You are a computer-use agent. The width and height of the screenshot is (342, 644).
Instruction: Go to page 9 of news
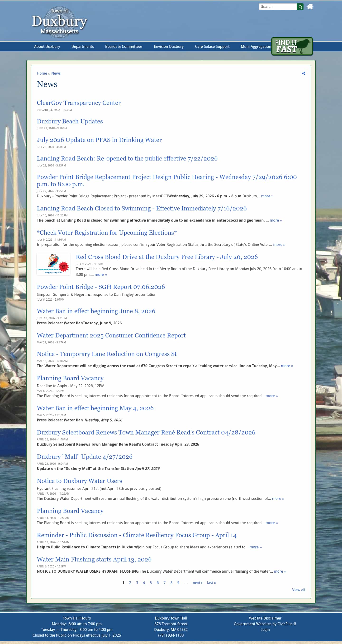point(178,583)
